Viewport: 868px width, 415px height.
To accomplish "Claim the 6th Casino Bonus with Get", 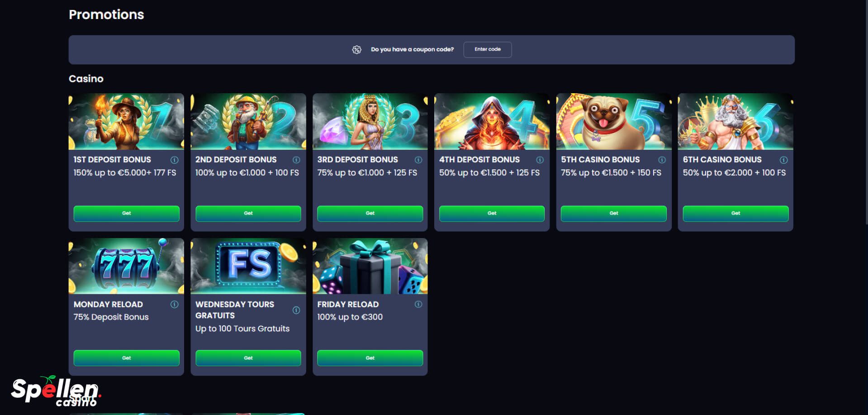I will 735,213.
